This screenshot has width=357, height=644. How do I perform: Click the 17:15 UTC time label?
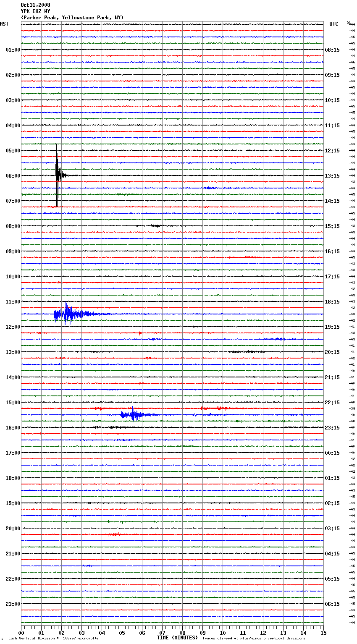click(332, 277)
